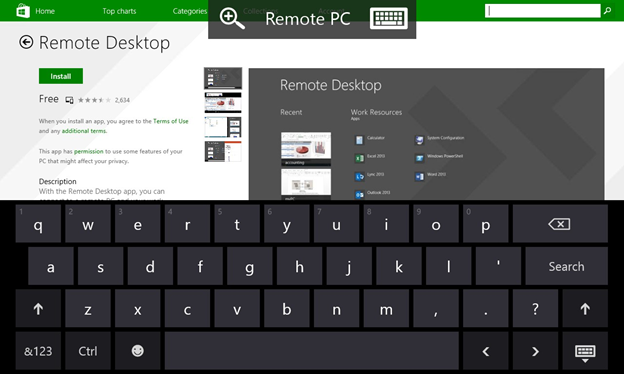The height and width of the screenshot is (374, 624).
Task: Focus the Store search input field
Action: coord(542,11)
